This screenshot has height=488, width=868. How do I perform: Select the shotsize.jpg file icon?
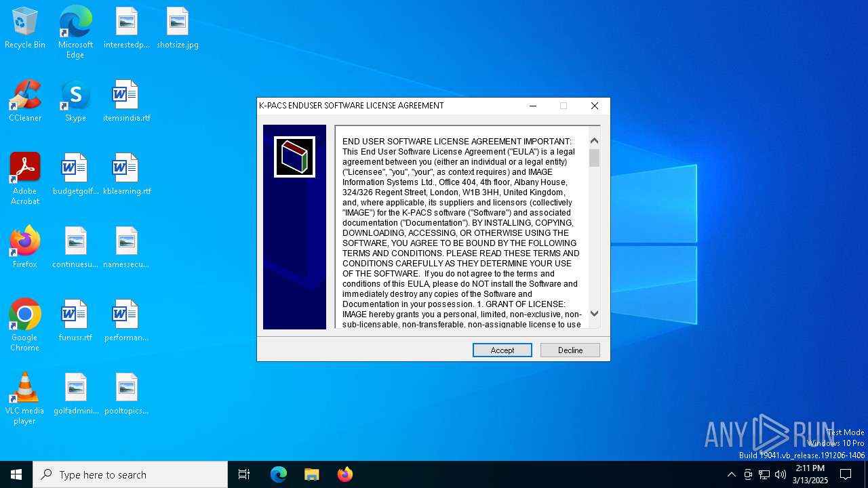pyautogui.click(x=178, y=28)
